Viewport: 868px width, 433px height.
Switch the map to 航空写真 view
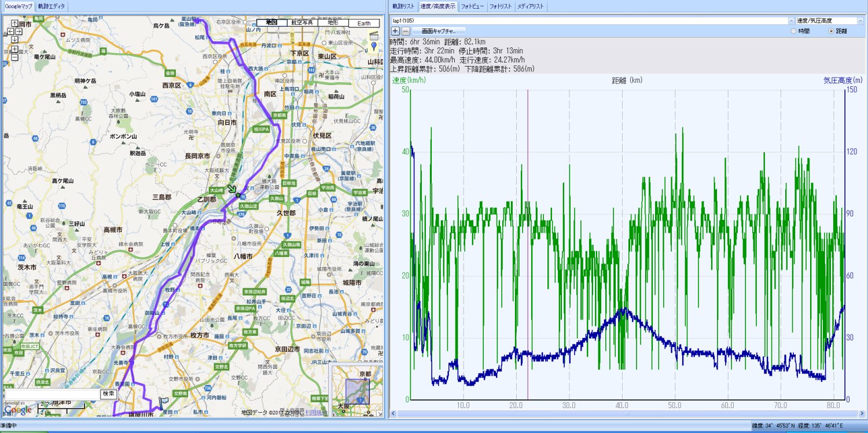click(x=301, y=23)
